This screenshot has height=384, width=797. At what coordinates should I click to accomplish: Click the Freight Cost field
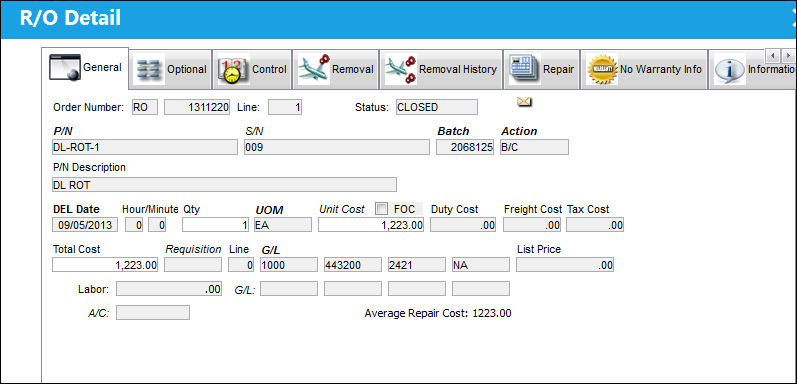pyautogui.click(x=532, y=225)
